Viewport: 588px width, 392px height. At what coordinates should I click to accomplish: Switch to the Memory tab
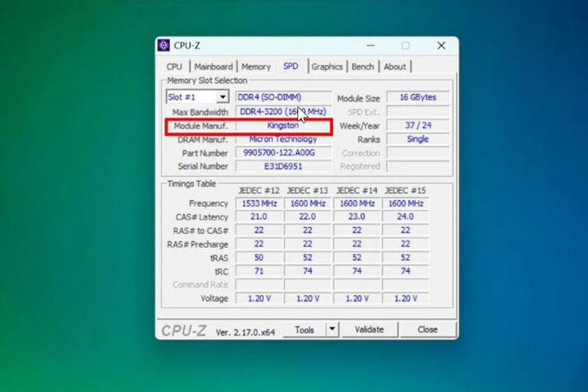coord(256,67)
